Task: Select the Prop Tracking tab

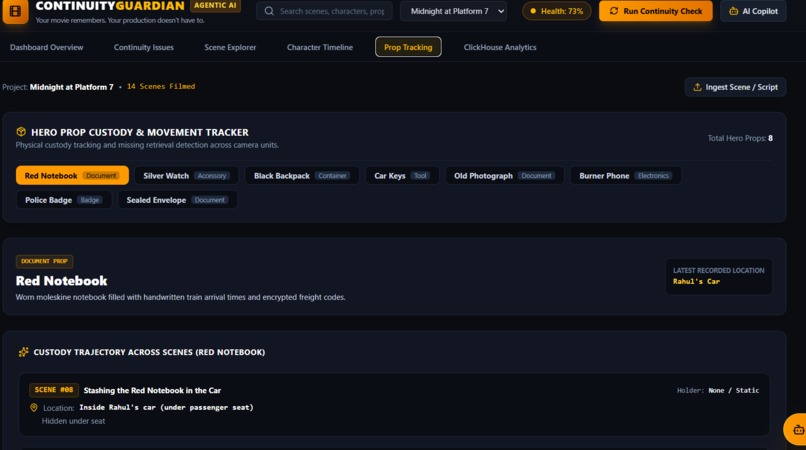Action: 408,47
